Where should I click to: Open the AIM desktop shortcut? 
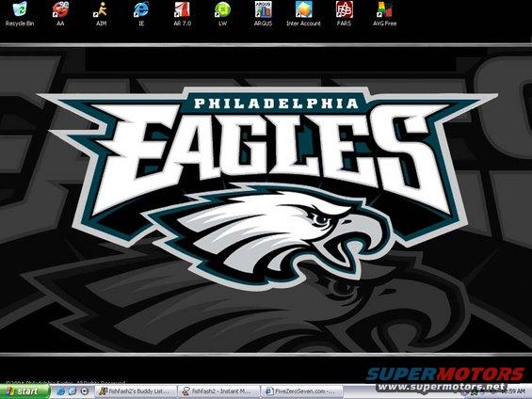(x=101, y=13)
